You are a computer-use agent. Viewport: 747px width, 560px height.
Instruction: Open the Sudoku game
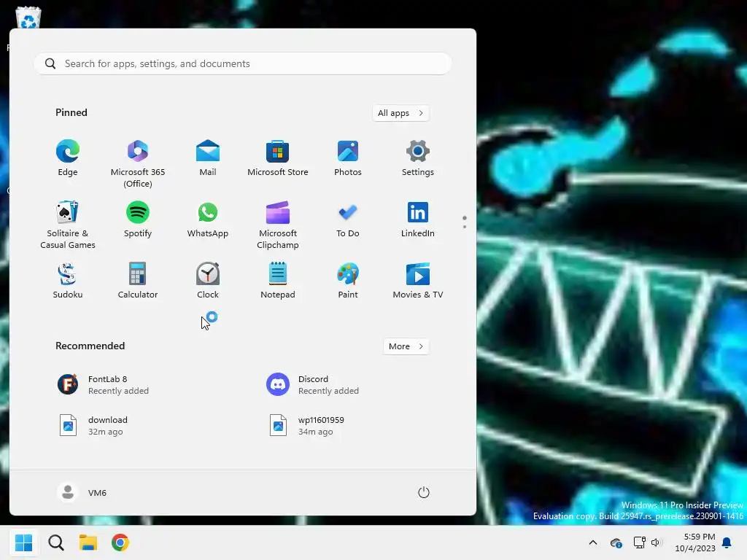[68, 281]
